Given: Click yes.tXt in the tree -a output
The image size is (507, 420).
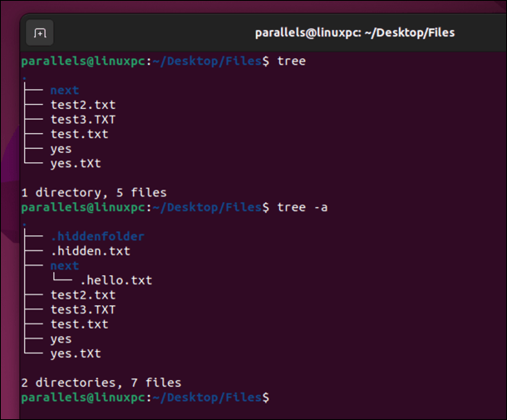Looking at the screenshot, I should click(x=76, y=353).
